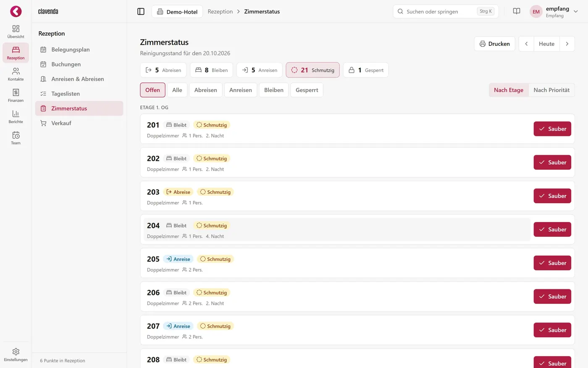The image size is (588, 368).
Task: Mark room 205 as Sauber
Action: pos(552,263)
